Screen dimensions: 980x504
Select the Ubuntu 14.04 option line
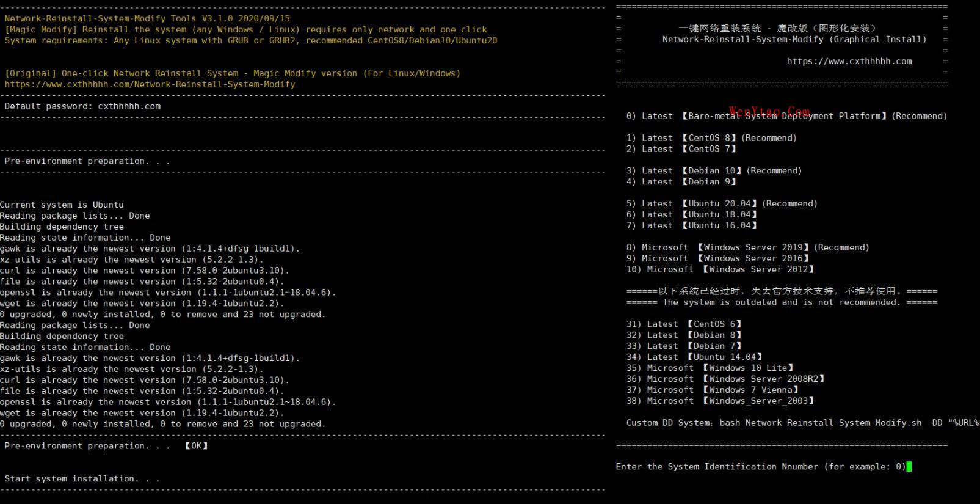pyautogui.click(x=694, y=357)
